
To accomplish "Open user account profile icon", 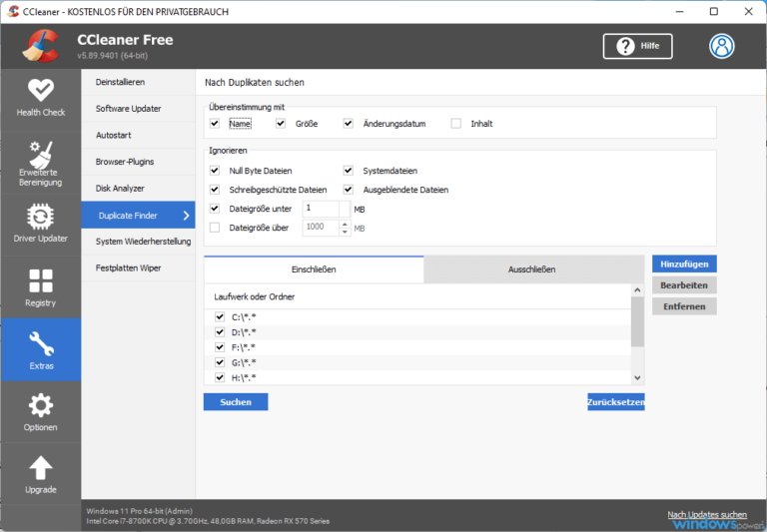I will tap(721, 46).
